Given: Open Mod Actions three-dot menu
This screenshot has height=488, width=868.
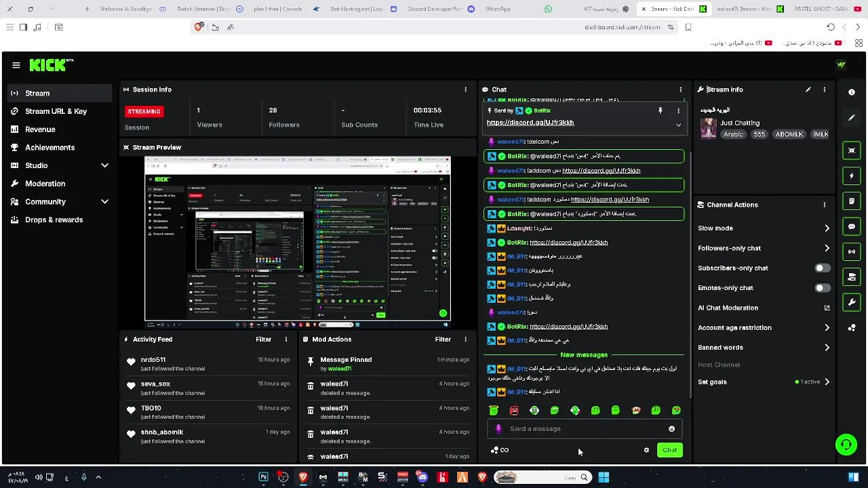Looking at the screenshot, I should pos(465,340).
